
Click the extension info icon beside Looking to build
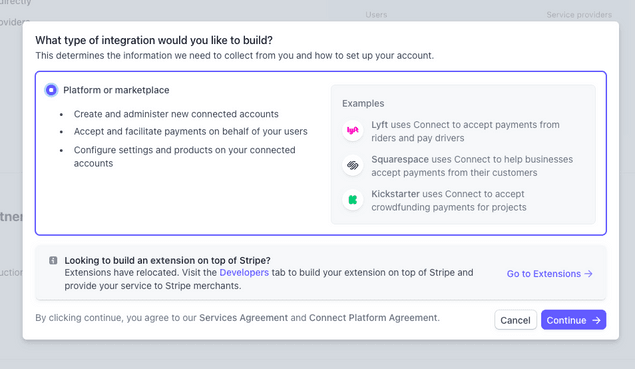coord(53,260)
